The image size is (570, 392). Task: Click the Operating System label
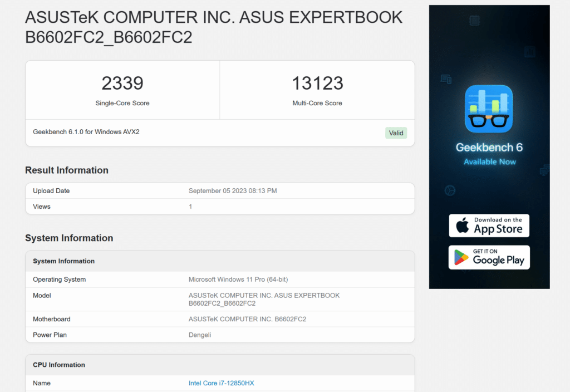click(59, 280)
